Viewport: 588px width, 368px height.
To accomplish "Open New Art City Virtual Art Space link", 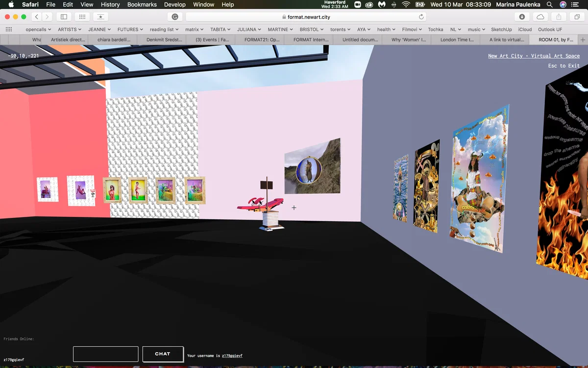I will click(534, 56).
